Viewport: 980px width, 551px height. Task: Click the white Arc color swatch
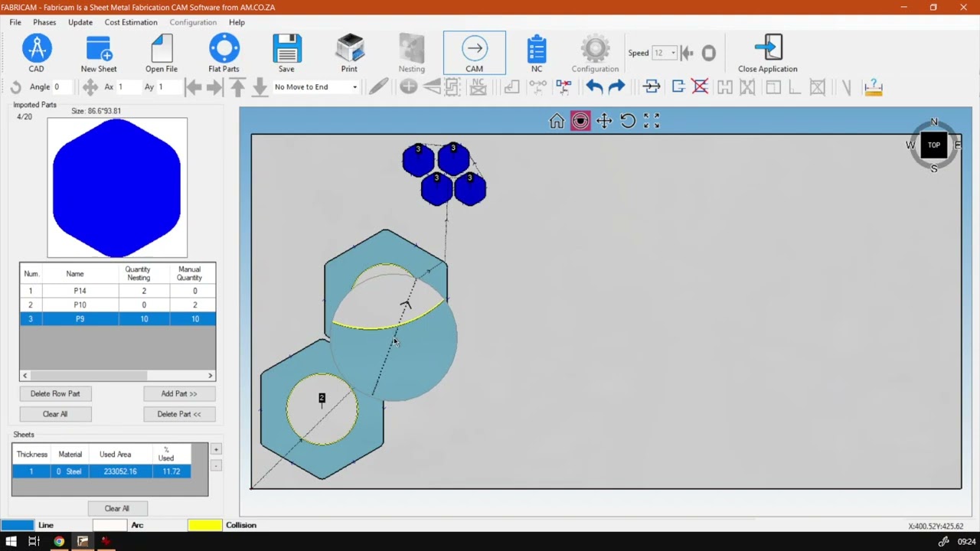[x=109, y=525]
